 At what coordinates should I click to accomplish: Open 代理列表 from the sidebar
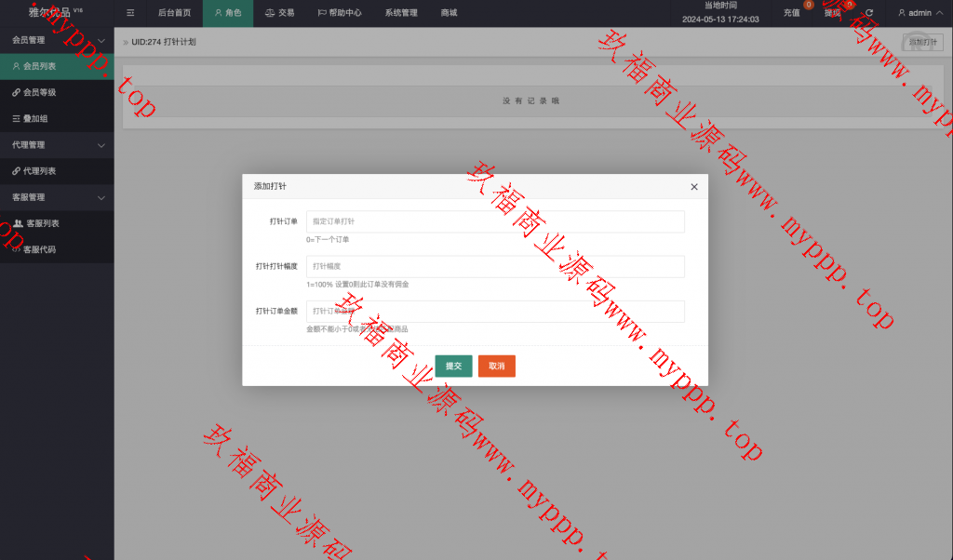pos(39,171)
